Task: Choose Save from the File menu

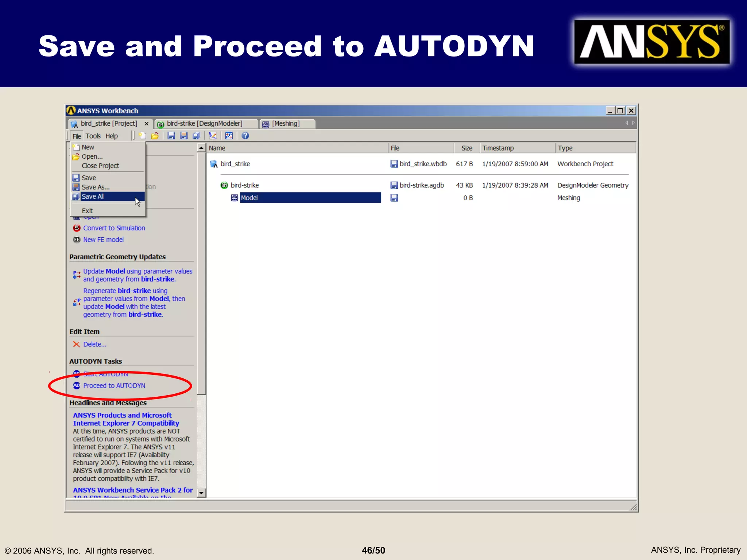Action: (108, 178)
